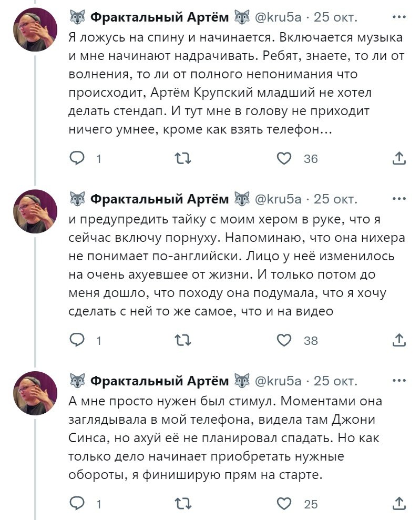Reply to the third tweet
Image resolution: width=420 pixels, height=520 pixels.
pos(77,504)
